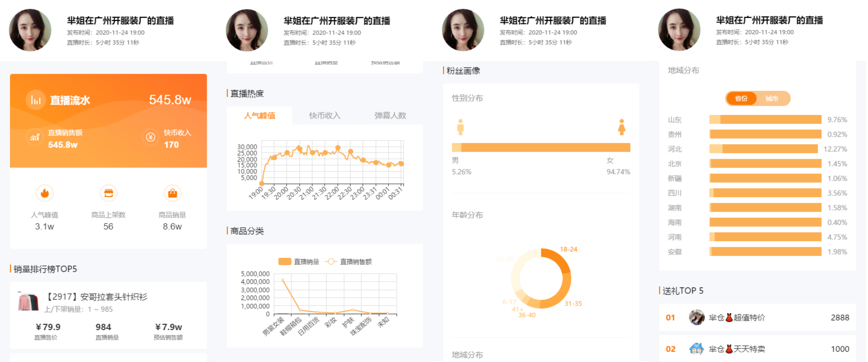Viewport: 868px width, 362px height.
Task: Click the 新疆 1.06% region row
Action: tap(758, 178)
